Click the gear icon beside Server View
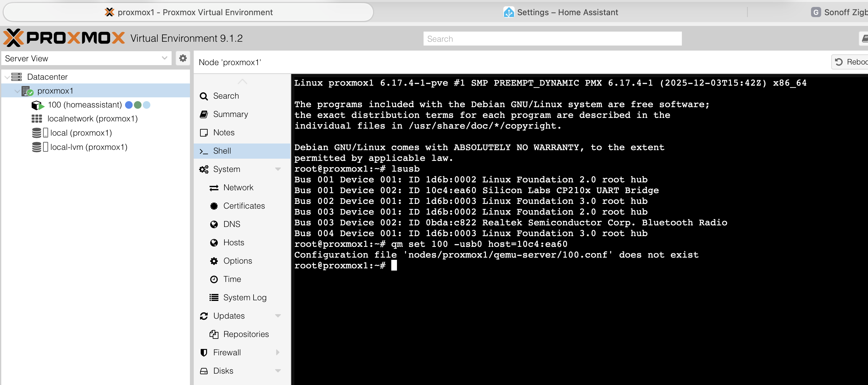 pyautogui.click(x=183, y=58)
